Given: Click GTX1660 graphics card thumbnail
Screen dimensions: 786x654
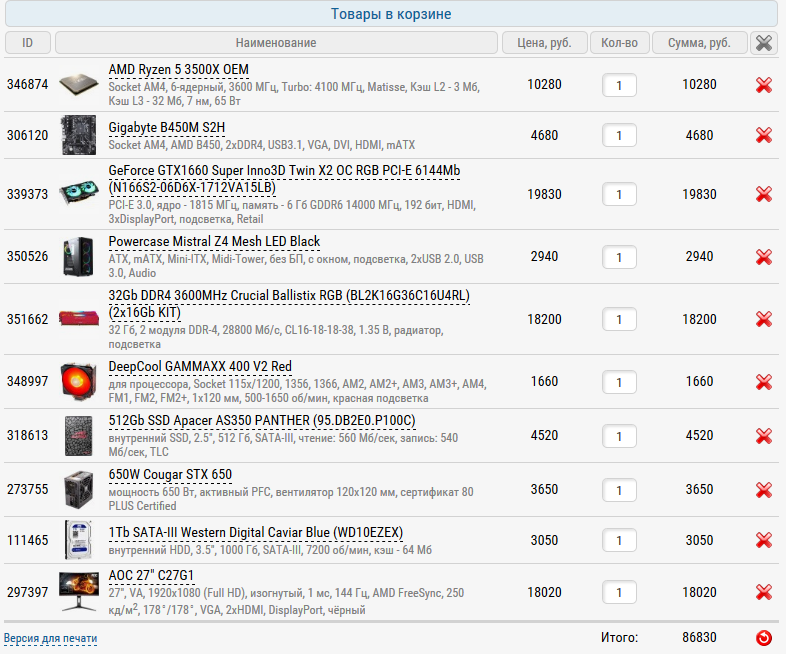Looking at the screenshot, I should [79, 194].
